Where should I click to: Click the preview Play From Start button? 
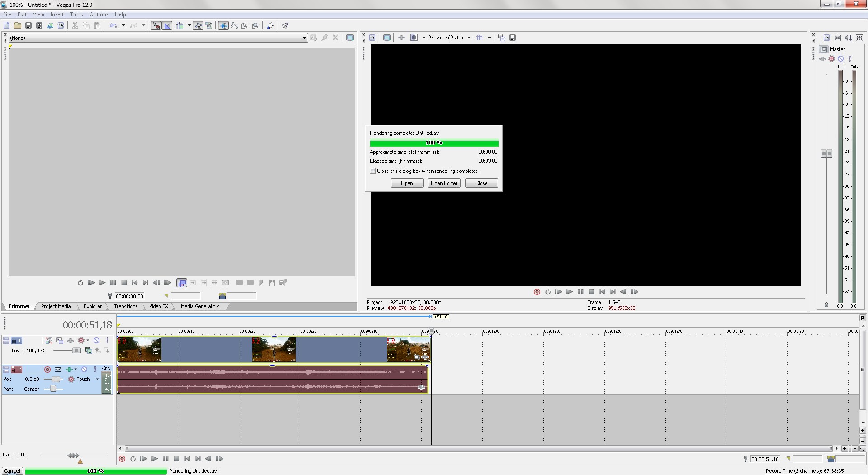pos(559,292)
